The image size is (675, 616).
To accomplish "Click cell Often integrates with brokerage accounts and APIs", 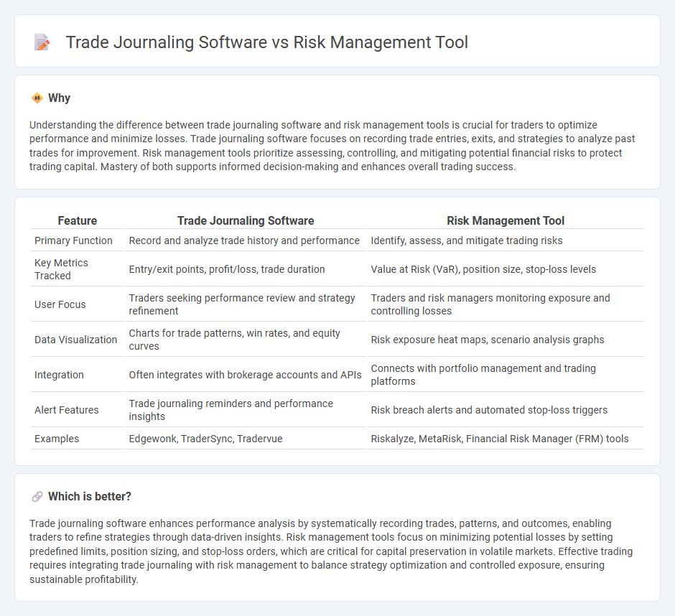I will (245, 375).
